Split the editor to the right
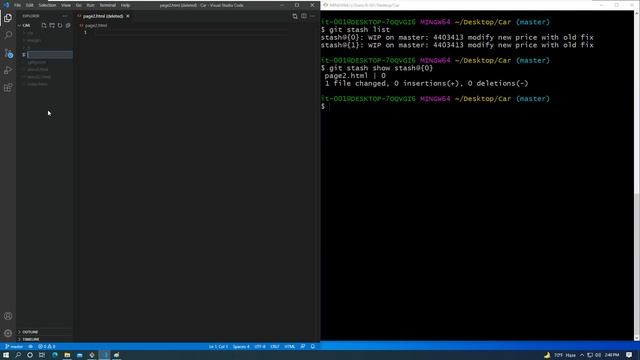 (x=304, y=16)
